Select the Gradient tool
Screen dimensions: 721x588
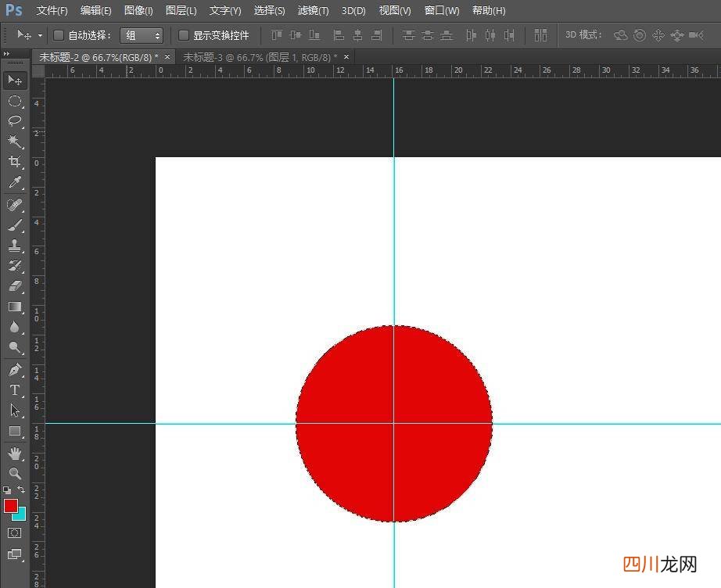[15, 307]
